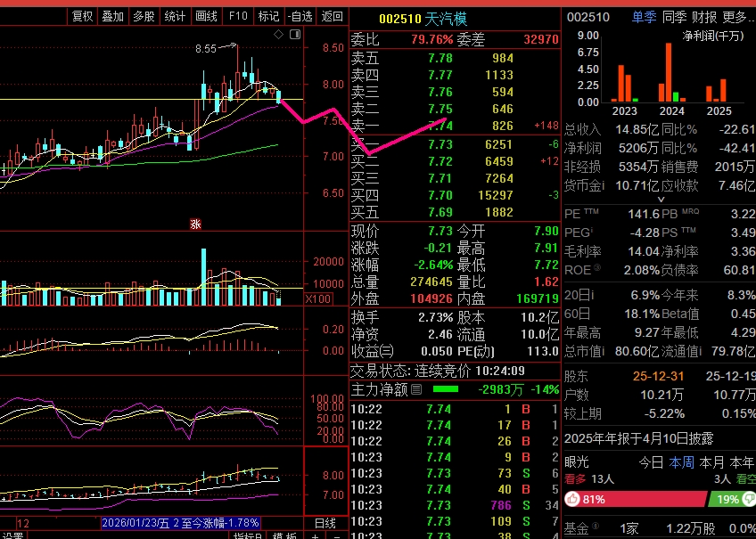
Task: Click the green 主力净额 bar indicator
Action: 446,388
